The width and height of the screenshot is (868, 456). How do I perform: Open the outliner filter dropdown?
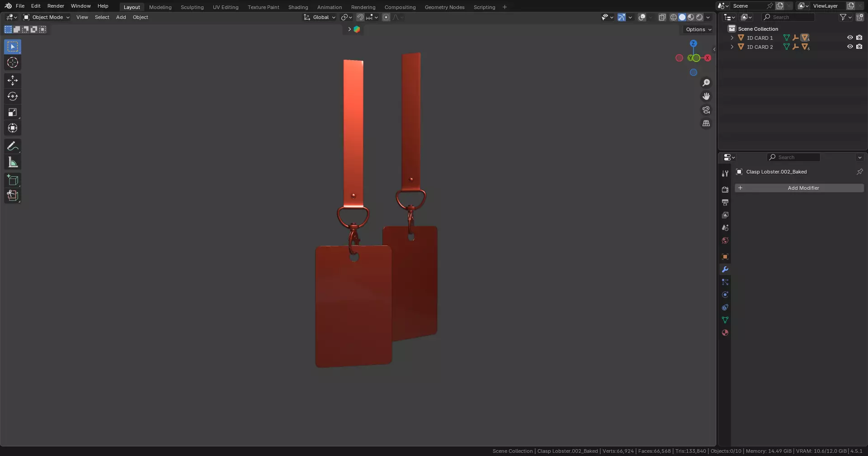pyautogui.click(x=845, y=17)
